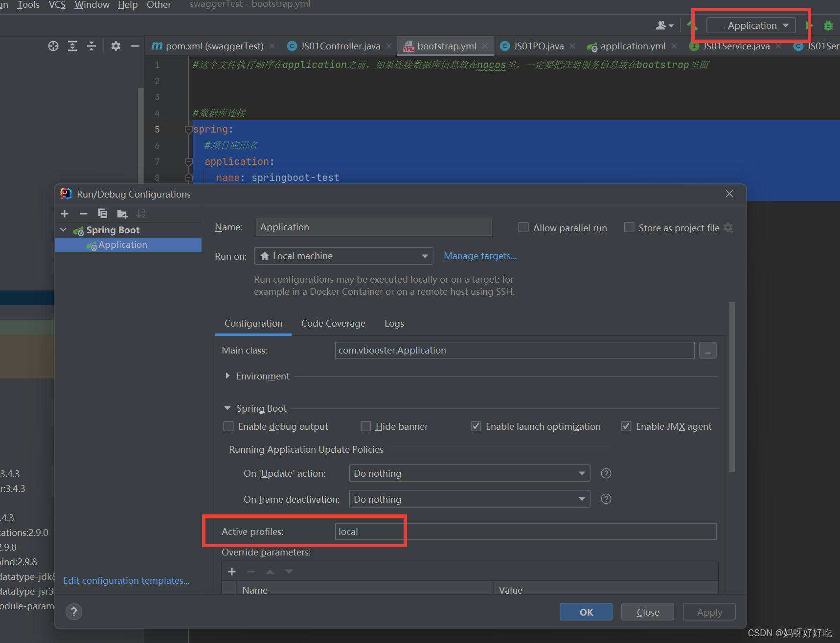Remove the selected run configuration

click(83, 214)
